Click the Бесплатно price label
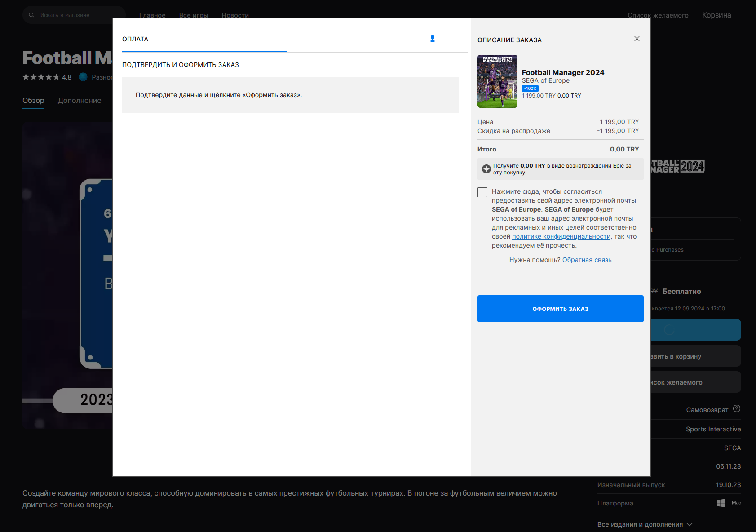The width and height of the screenshot is (756, 532). pos(682,292)
